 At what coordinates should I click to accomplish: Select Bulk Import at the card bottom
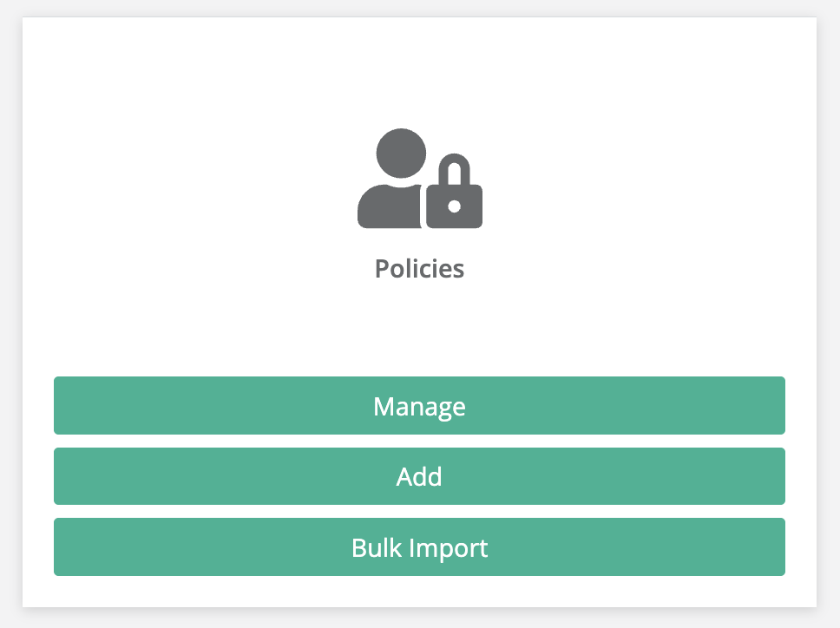(x=419, y=547)
